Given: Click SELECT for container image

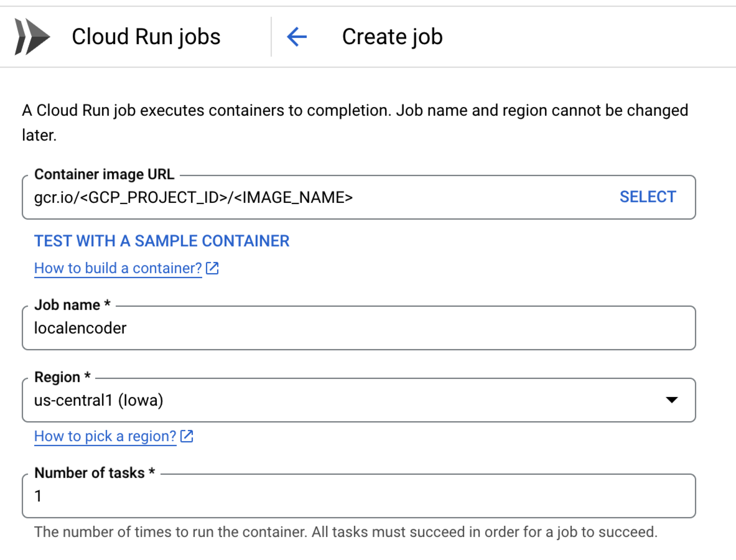Looking at the screenshot, I should click(x=648, y=197).
